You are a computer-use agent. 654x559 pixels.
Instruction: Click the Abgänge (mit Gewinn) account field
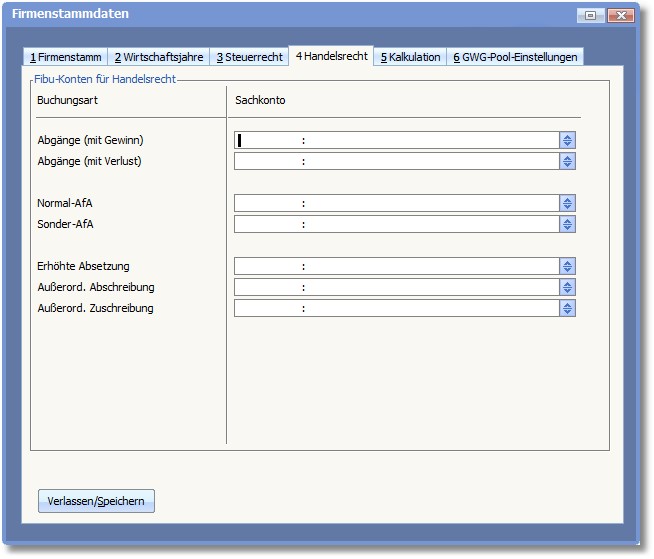pos(396,141)
